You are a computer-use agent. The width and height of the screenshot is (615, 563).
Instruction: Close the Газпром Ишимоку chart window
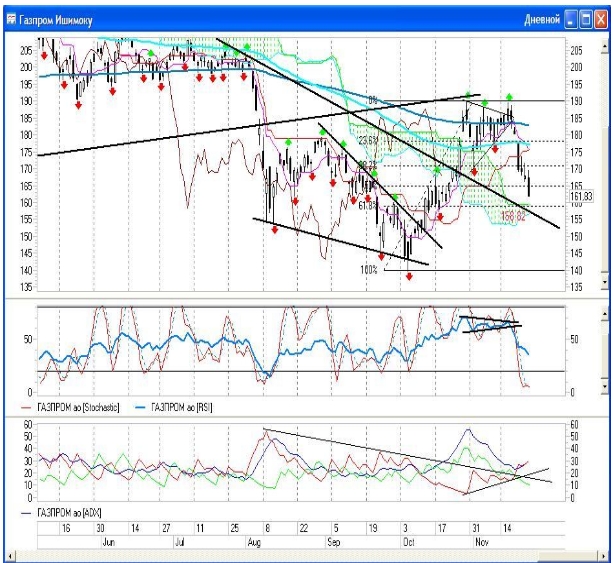[x=600, y=19]
